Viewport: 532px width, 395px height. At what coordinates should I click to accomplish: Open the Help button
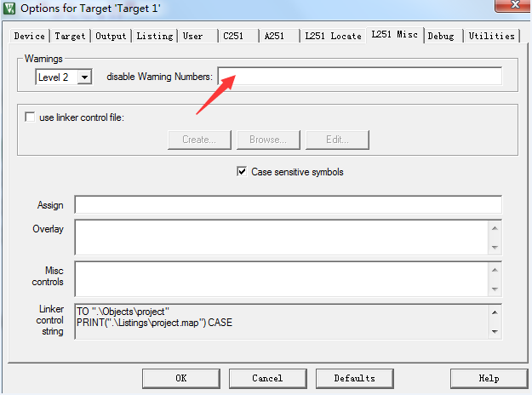(x=489, y=378)
